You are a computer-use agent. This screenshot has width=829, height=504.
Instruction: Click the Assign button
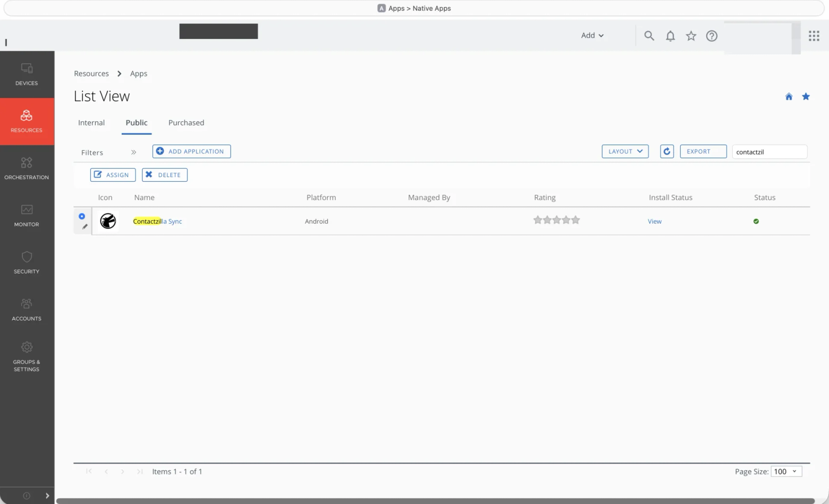113,175
